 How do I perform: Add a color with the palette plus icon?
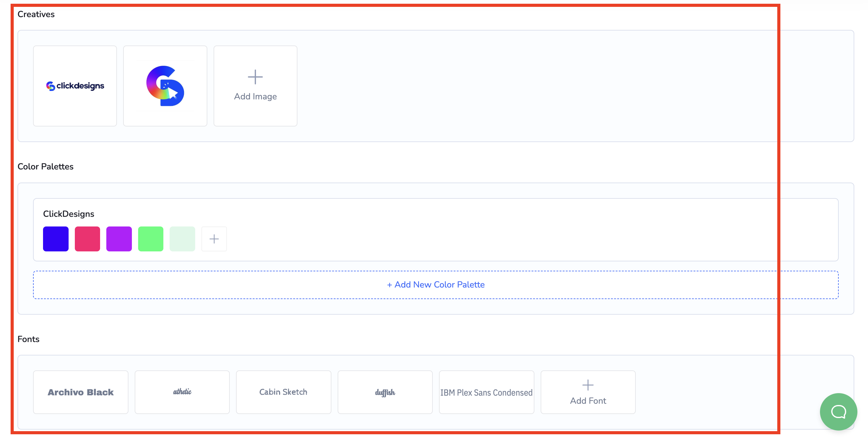coord(214,239)
